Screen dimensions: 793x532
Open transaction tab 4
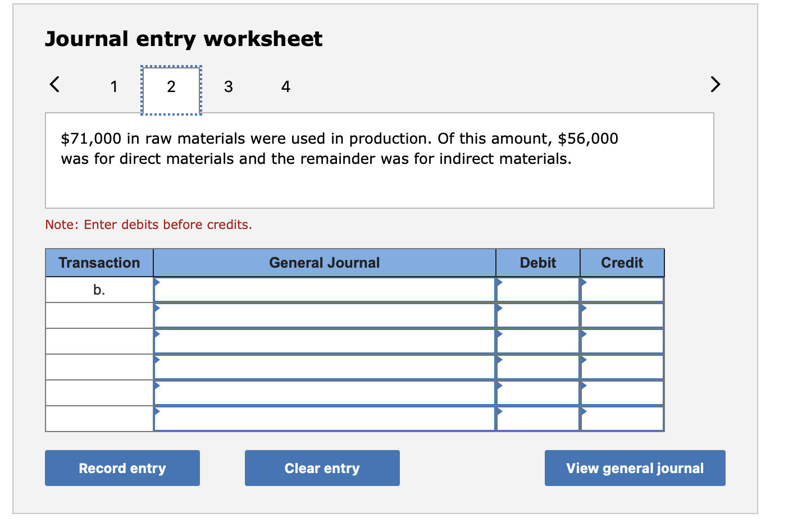point(286,86)
